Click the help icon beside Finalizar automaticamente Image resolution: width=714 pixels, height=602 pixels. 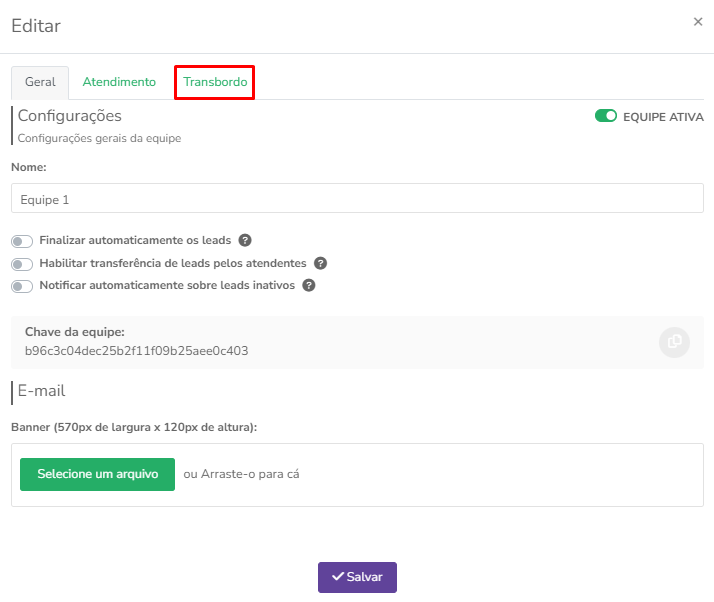click(245, 241)
